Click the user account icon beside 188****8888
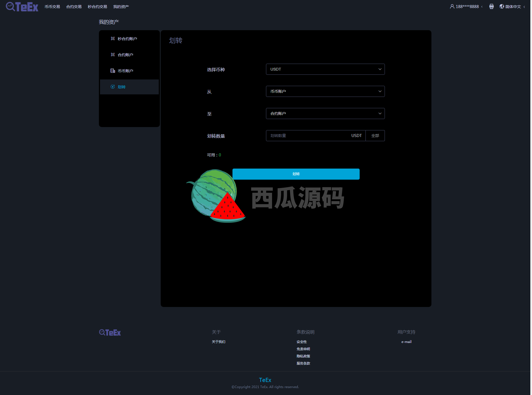The image size is (532, 395). click(x=452, y=6)
